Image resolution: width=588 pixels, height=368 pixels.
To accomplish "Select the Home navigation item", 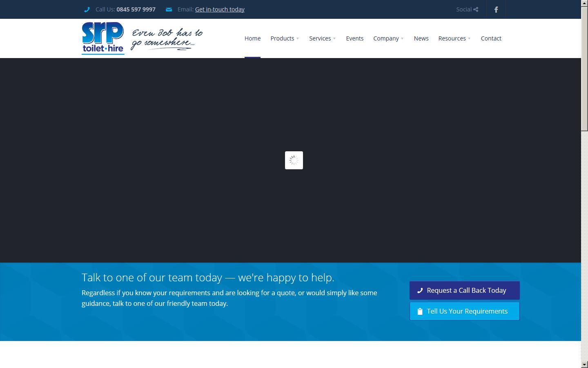I will pos(252,38).
